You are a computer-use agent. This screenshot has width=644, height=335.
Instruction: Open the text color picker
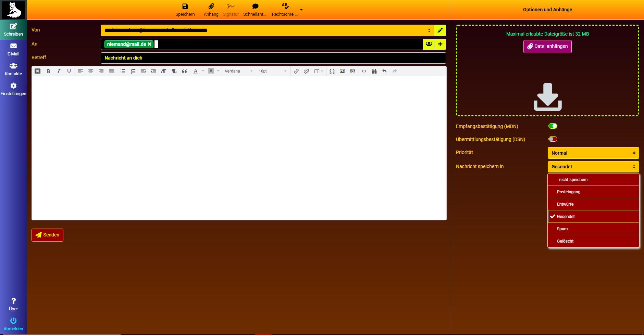196,71
